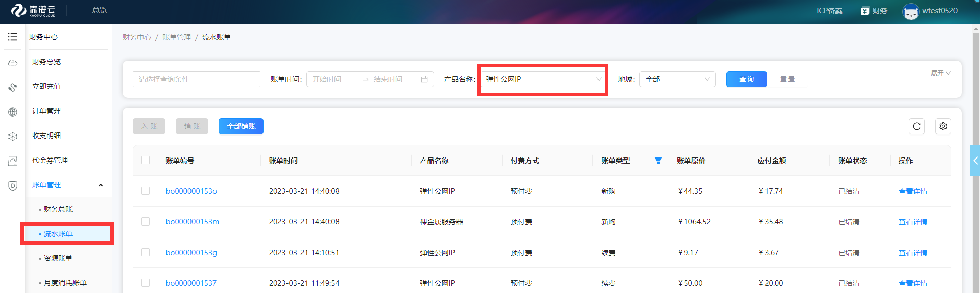Image resolution: width=980 pixels, height=293 pixels.
Task: Toggle the sidebar hamburger menu icon
Action: 13,37
